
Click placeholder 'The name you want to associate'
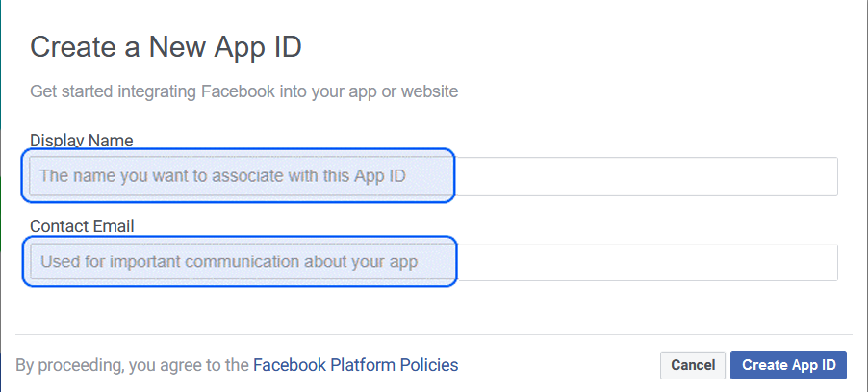tap(222, 176)
